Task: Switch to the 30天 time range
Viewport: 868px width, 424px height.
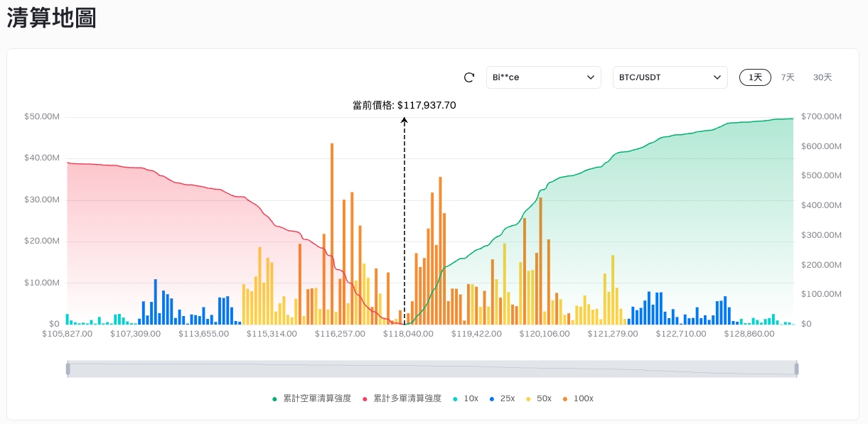Action: click(x=823, y=77)
